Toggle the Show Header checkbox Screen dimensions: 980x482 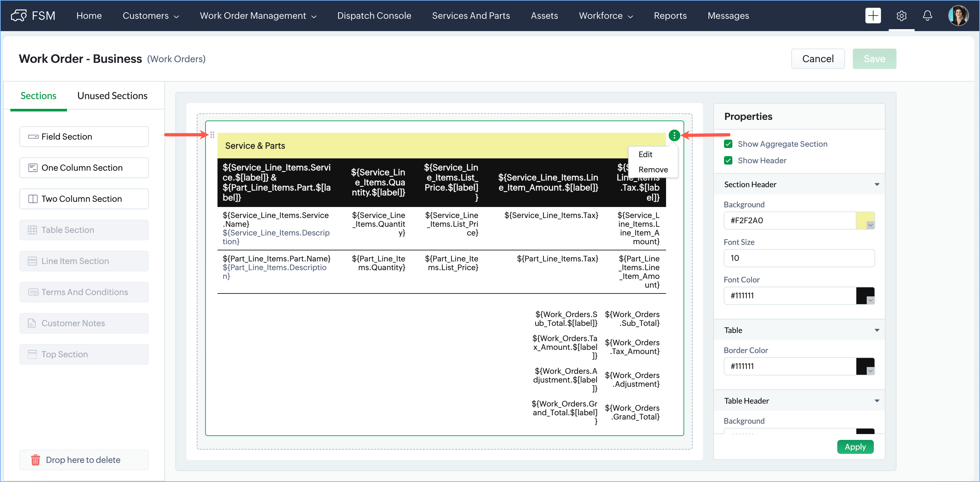(x=728, y=160)
